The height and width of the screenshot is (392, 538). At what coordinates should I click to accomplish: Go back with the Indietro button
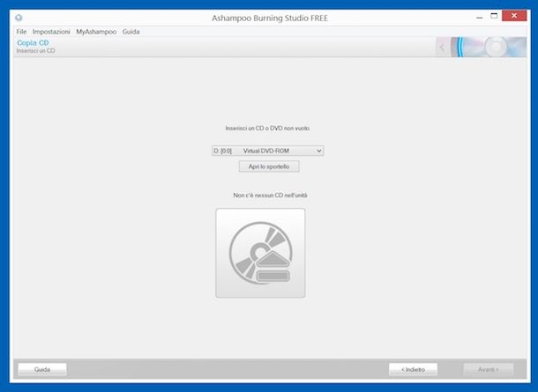pos(413,369)
